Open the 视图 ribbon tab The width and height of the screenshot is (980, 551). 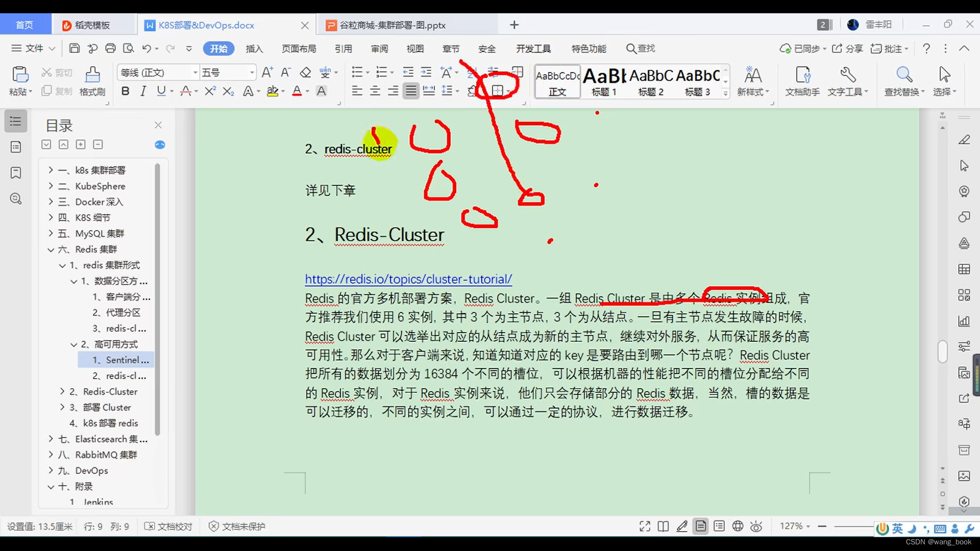(415, 48)
